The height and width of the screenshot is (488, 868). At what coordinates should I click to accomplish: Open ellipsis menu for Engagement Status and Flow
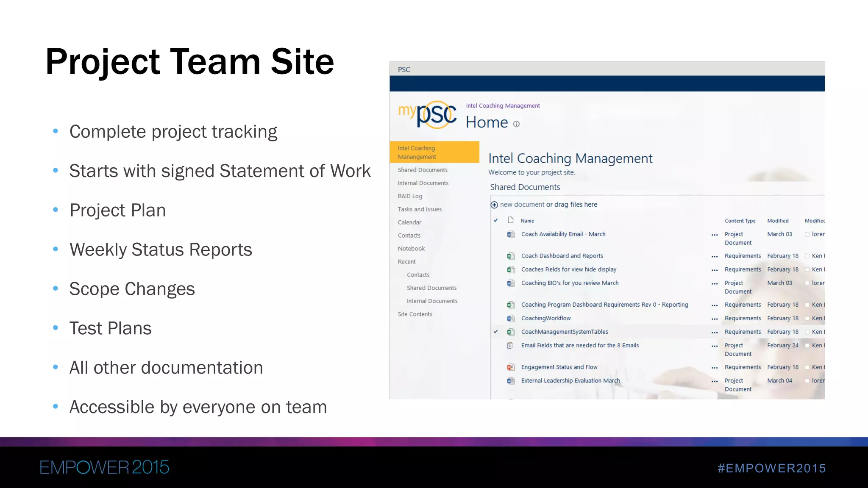coord(715,368)
